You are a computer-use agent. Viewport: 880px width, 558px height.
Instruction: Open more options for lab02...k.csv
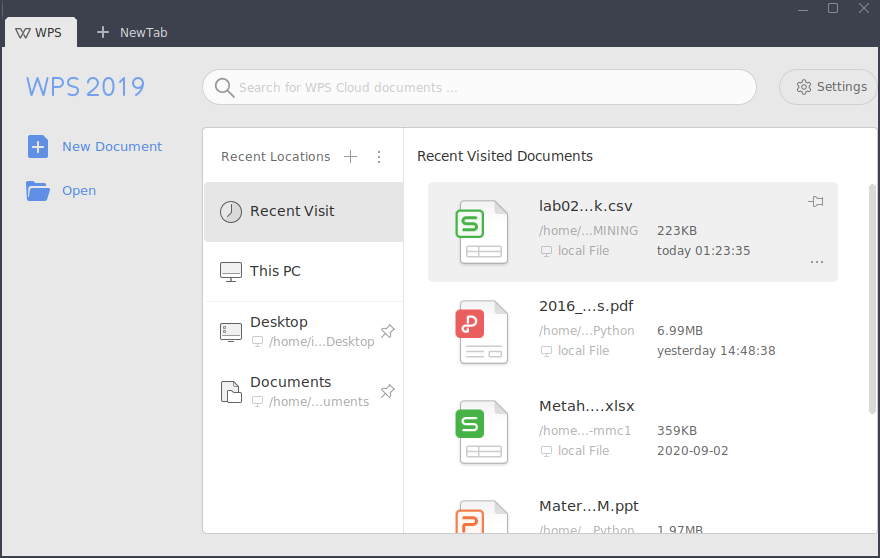tap(817, 262)
